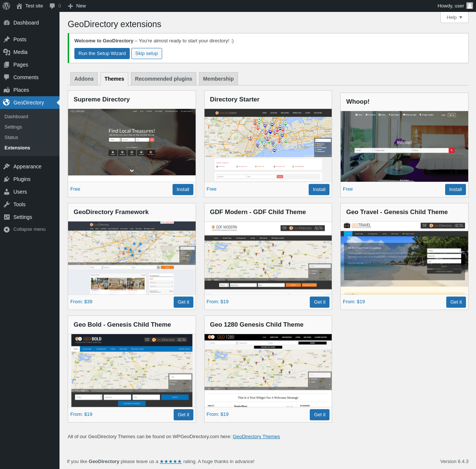Click the Tools wrench icon

coord(7,204)
